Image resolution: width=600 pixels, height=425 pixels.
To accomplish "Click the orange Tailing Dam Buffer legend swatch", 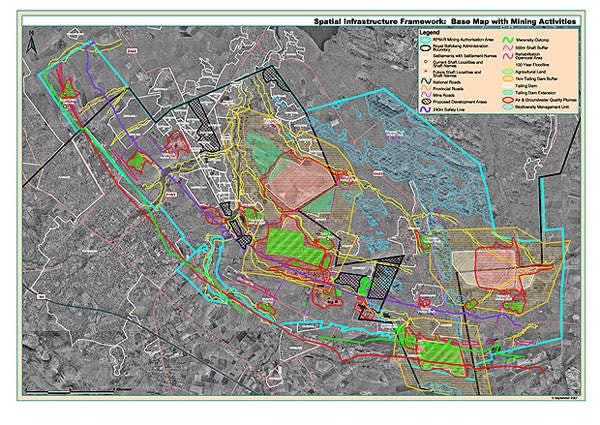I will (508, 79).
